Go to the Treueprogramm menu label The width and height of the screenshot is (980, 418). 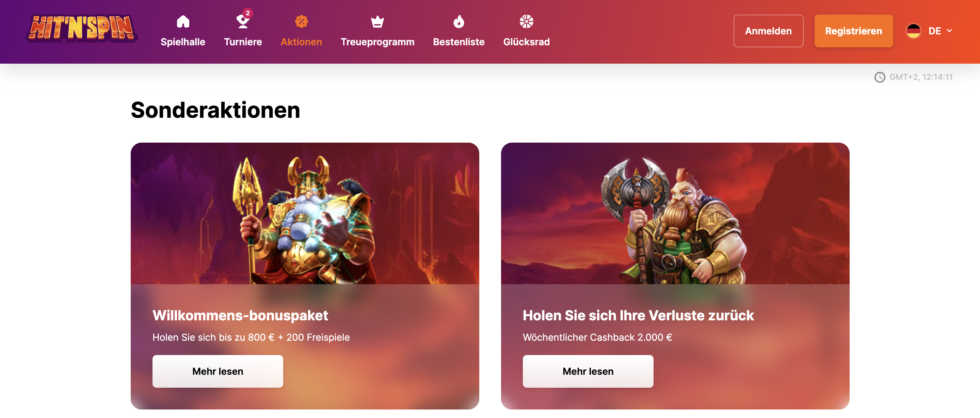[377, 42]
